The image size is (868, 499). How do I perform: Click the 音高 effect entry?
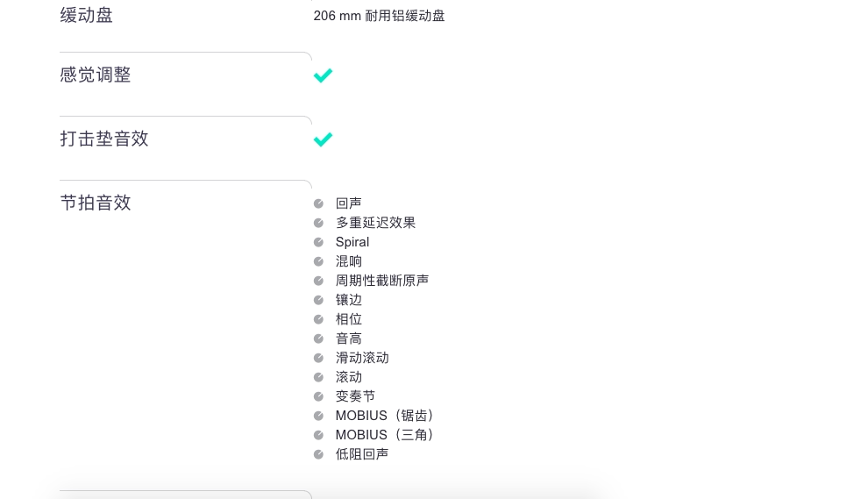(x=349, y=339)
